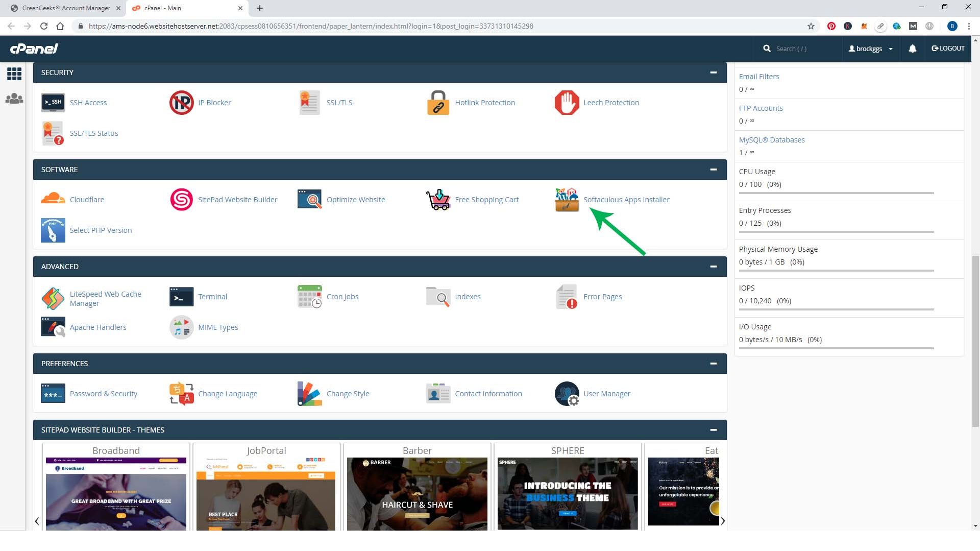The height and width of the screenshot is (551, 980).
Task: Open the Cron Jobs calendar icon
Action: click(309, 297)
